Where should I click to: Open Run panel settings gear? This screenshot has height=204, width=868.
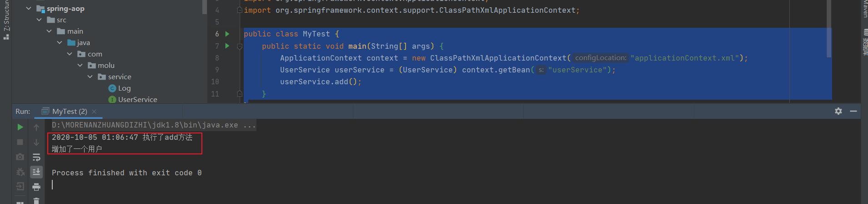(838, 111)
